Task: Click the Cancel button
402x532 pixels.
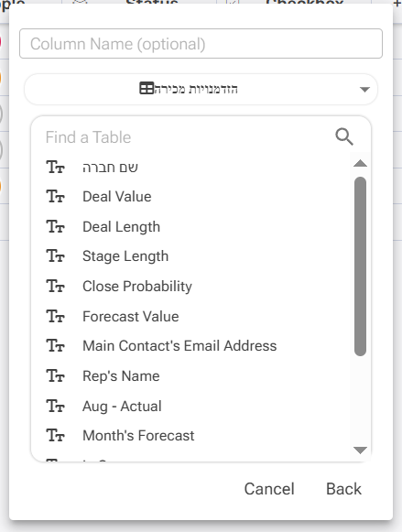Action: click(269, 489)
